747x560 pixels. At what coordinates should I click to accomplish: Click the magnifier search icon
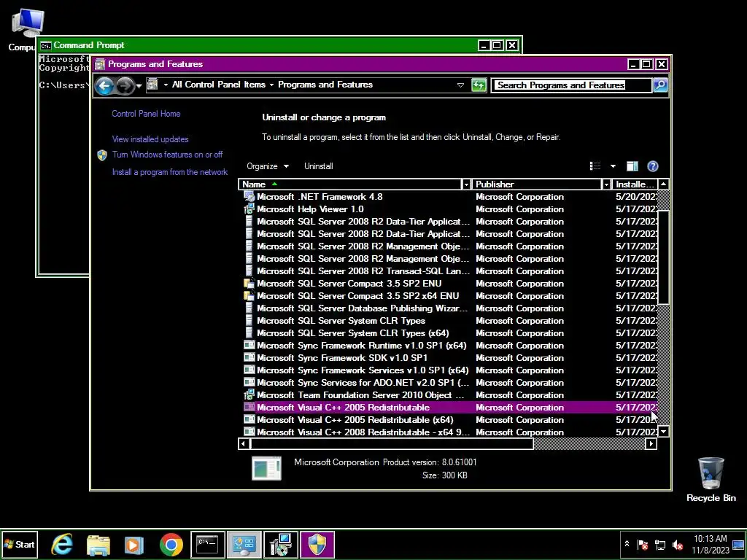tap(660, 85)
